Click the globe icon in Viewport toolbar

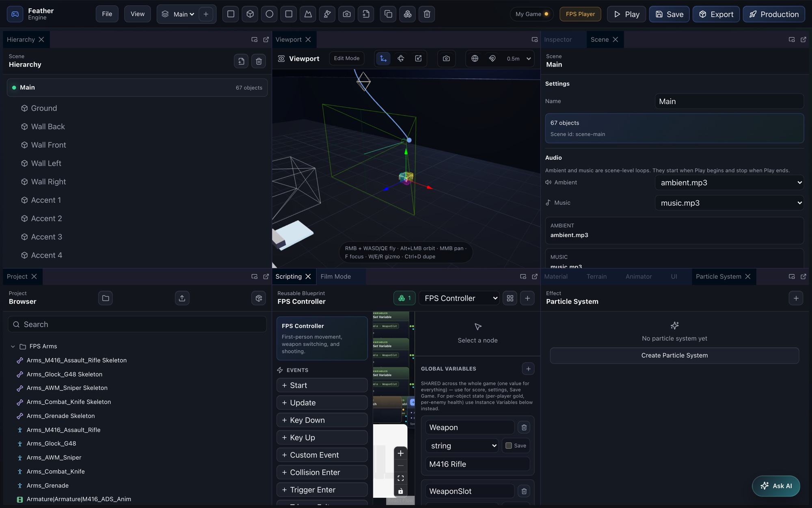pyautogui.click(x=475, y=59)
